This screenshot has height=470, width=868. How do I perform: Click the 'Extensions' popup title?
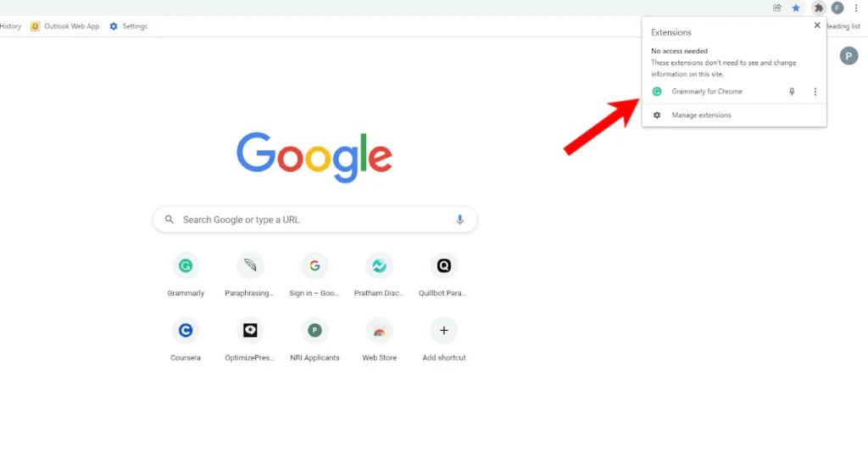point(671,33)
